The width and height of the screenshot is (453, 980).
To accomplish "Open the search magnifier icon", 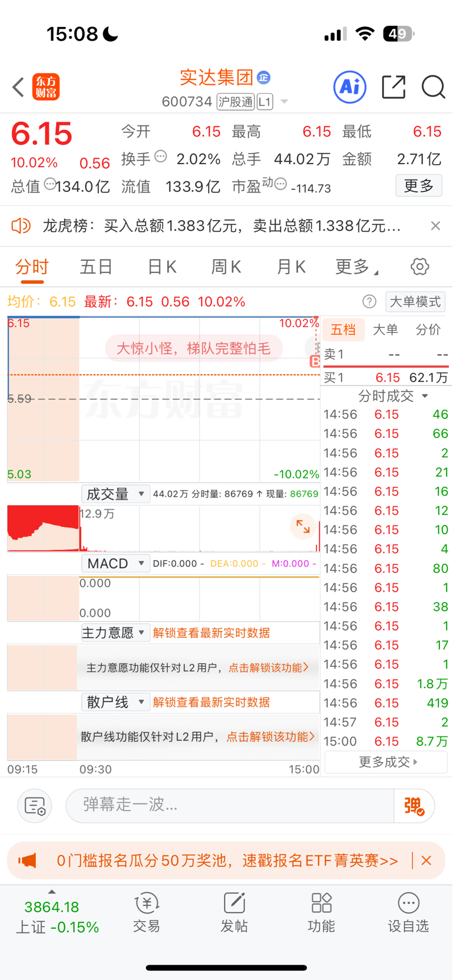I will tap(434, 87).
